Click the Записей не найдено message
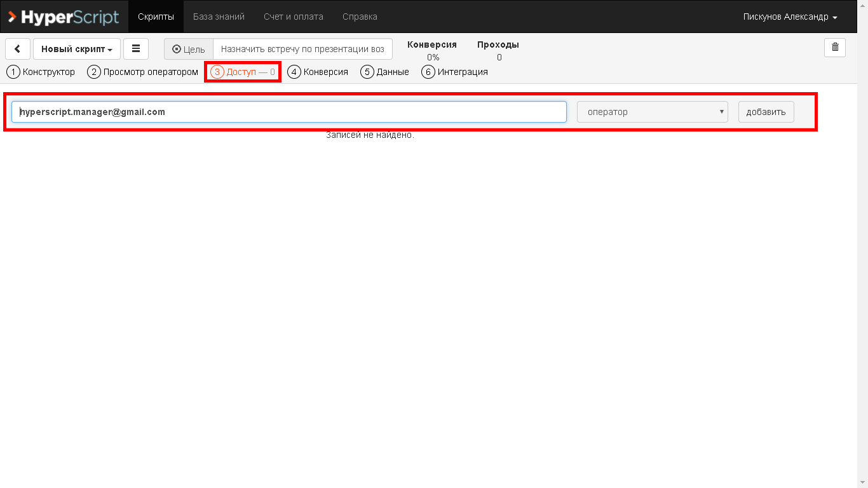The width and height of the screenshot is (868, 488). point(370,135)
